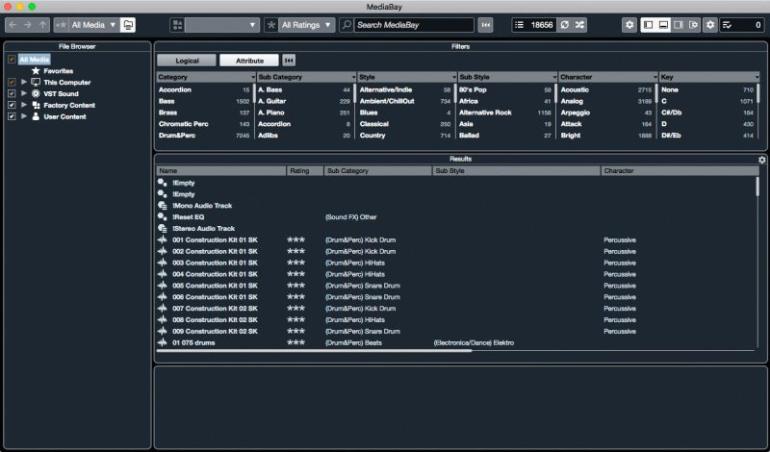Sort results by Character column header

(x=680, y=171)
